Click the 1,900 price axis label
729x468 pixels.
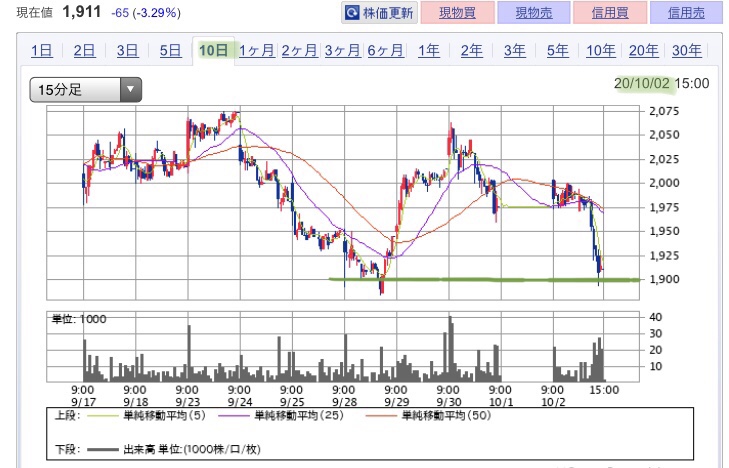[664, 279]
